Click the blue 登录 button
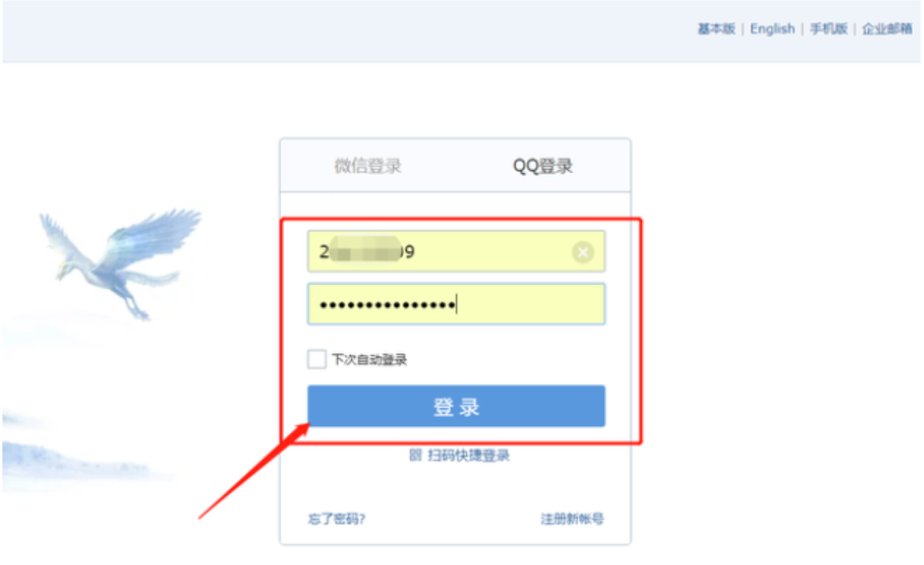This screenshot has height=565, width=924. click(x=456, y=405)
